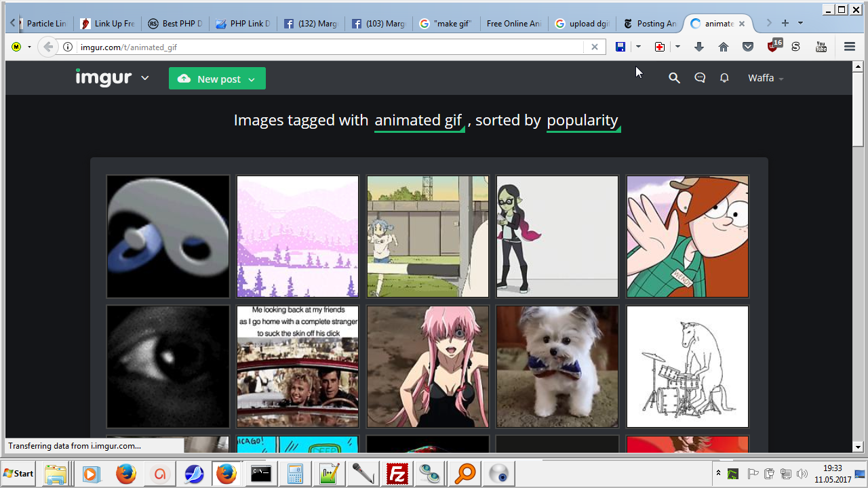Image resolution: width=868 pixels, height=488 pixels.
Task: Open the Firefox downloads arrow
Action: (699, 47)
